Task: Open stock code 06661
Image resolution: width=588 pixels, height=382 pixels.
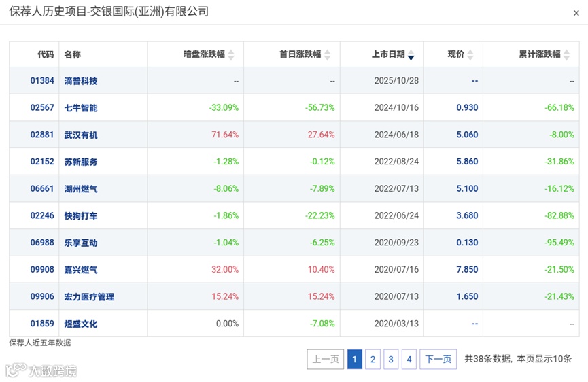Action: tap(42, 188)
